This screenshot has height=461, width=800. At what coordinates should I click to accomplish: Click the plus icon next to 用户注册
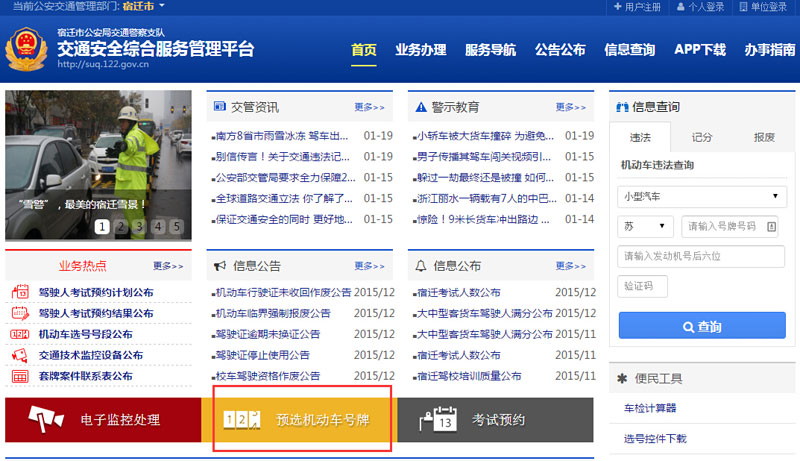617,7
